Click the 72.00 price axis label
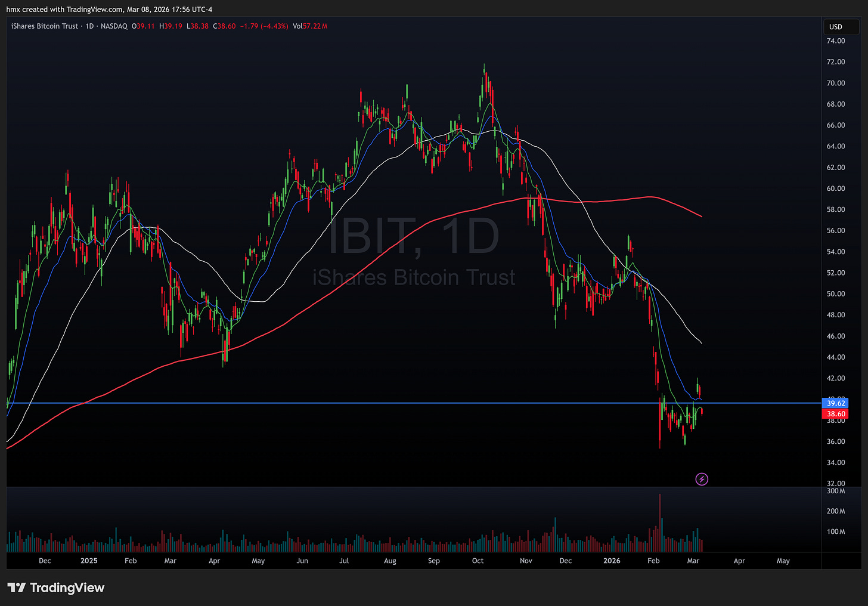Image resolution: width=868 pixels, height=606 pixels. (835, 62)
